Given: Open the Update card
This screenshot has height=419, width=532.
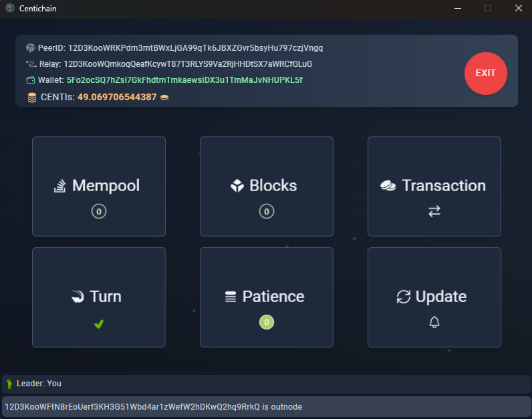Looking at the screenshot, I should 434,297.
